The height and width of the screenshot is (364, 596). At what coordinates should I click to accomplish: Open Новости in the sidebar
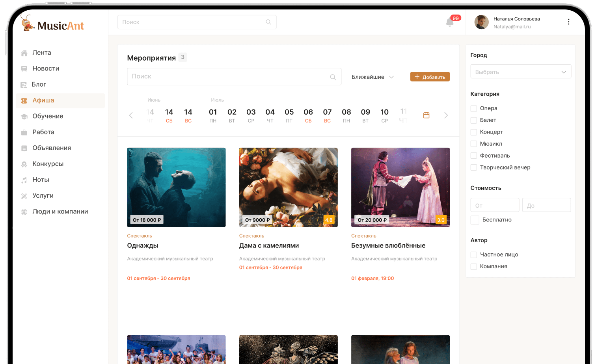coord(46,69)
